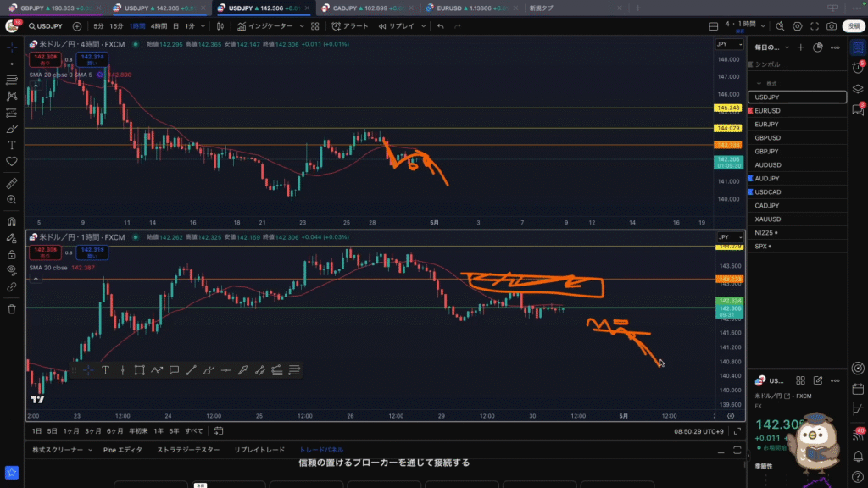
Task: Select the Text tool in left sidebar
Action: [12, 145]
